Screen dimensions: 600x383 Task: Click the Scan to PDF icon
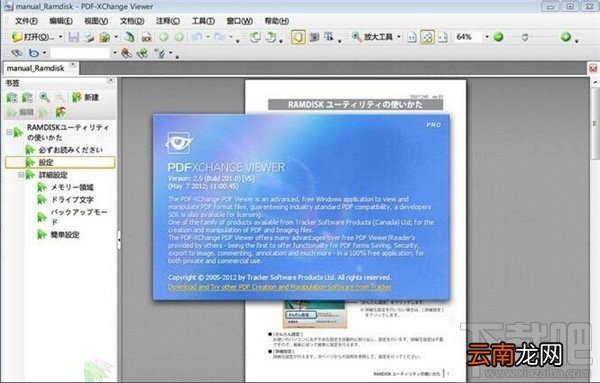coord(130,37)
